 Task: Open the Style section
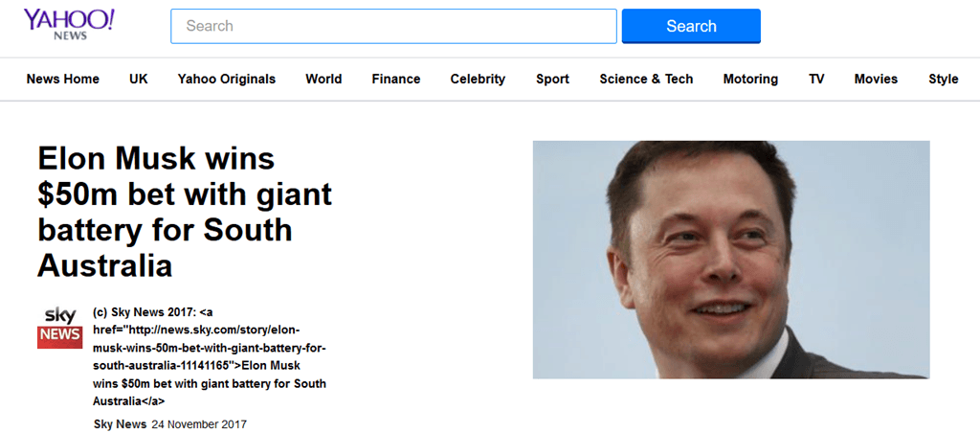tap(943, 79)
